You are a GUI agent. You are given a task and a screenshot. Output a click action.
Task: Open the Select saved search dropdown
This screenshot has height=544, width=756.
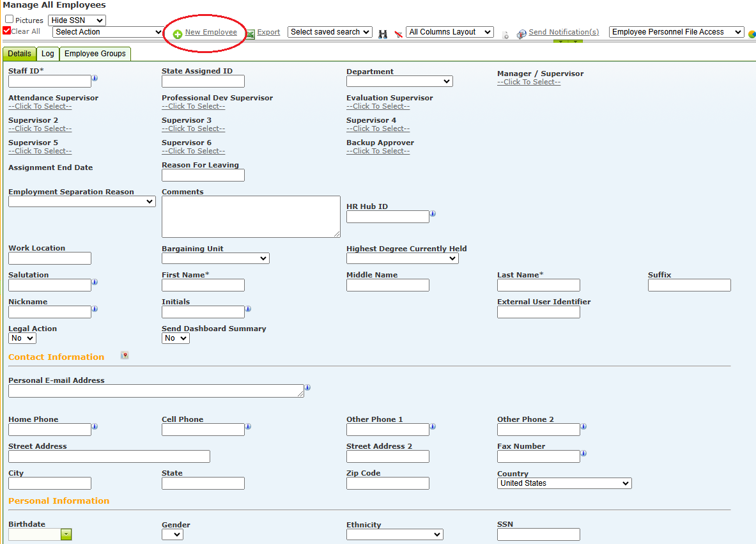pyautogui.click(x=330, y=32)
